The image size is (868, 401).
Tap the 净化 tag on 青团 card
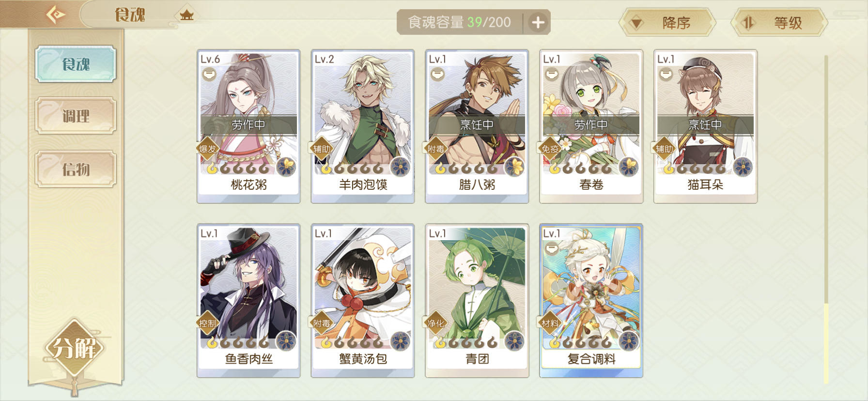coord(436,323)
